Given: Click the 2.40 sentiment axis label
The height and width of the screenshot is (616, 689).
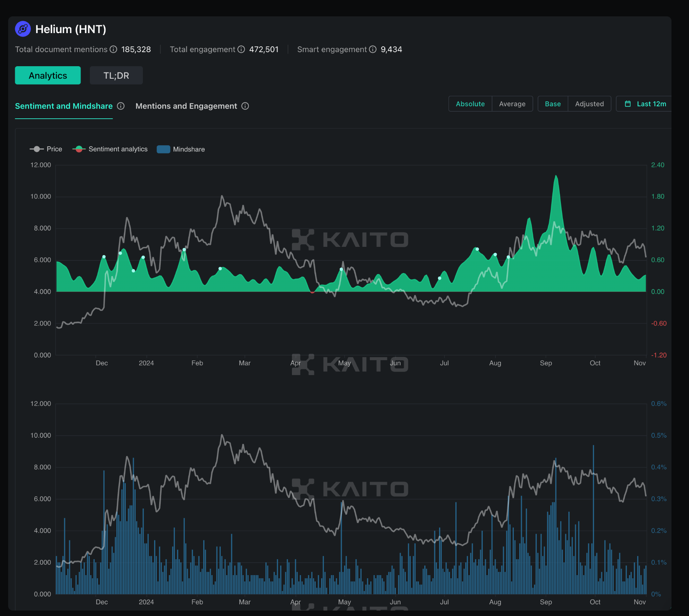Looking at the screenshot, I should [658, 165].
